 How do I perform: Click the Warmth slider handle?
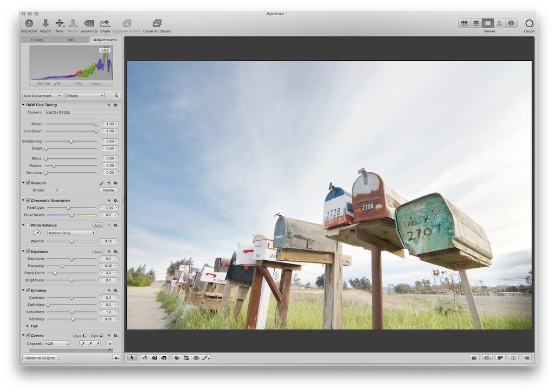(x=72, y=241)
